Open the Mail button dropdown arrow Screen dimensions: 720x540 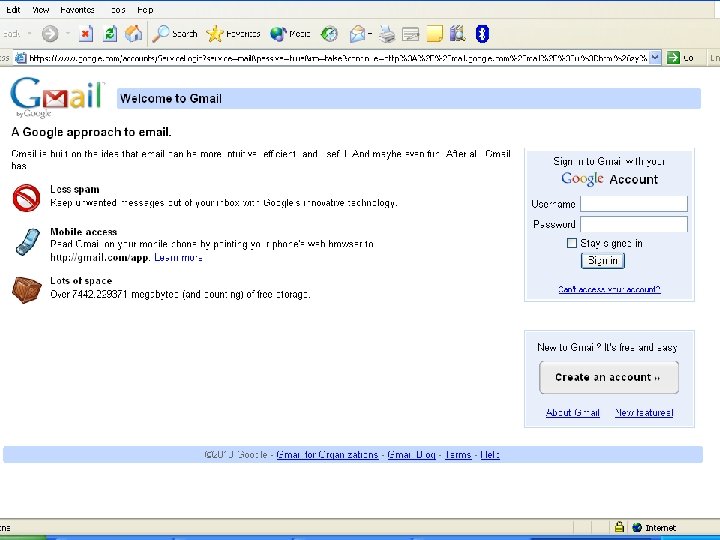pos(370,34)
